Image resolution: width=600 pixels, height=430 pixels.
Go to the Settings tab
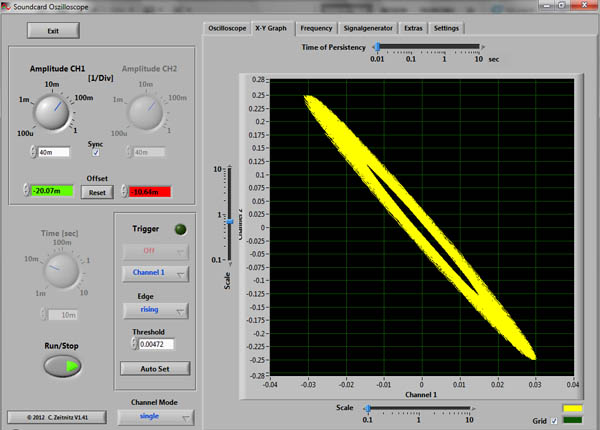click(447, 28)
